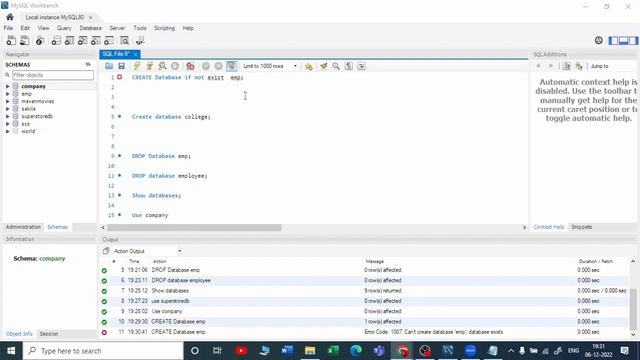Reconnect to the DBMS
The image size is (640, 360).
(x=140, y=40)
